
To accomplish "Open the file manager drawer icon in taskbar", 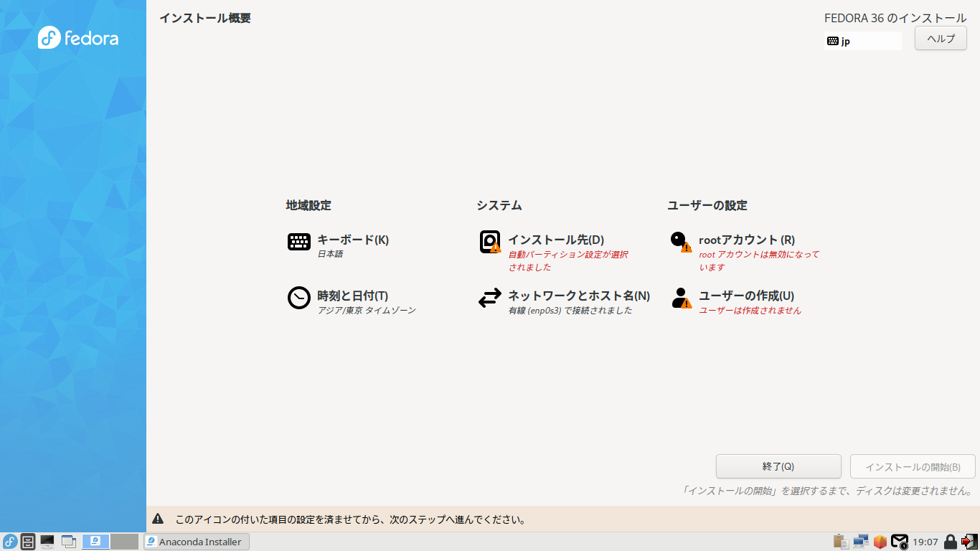I will [29, 542].
